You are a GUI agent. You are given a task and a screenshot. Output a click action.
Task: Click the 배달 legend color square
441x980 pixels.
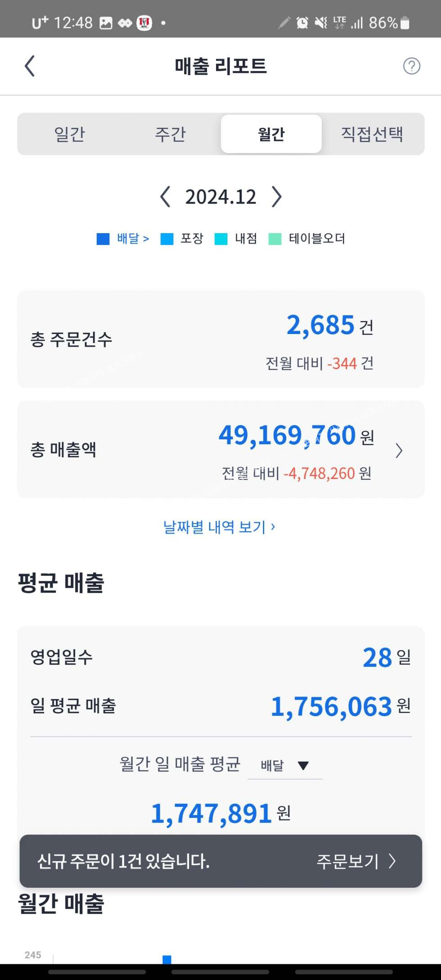point(103,239)
